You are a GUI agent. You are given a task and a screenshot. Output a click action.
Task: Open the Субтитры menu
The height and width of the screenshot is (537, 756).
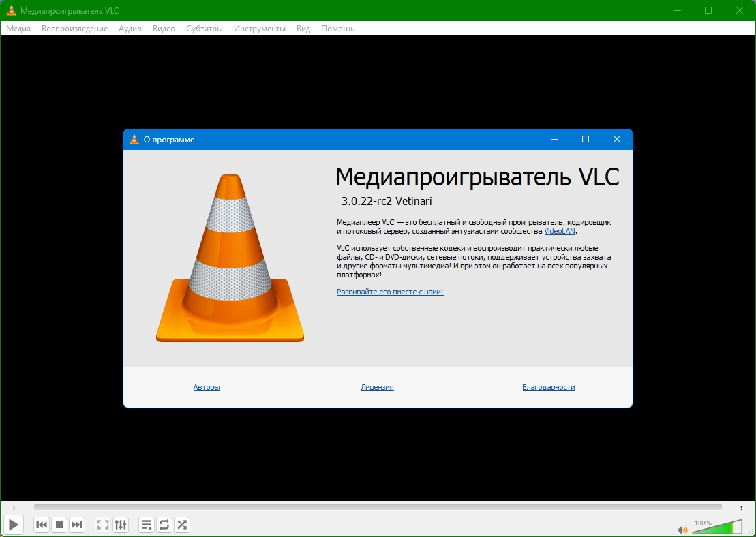pos(205,29)
